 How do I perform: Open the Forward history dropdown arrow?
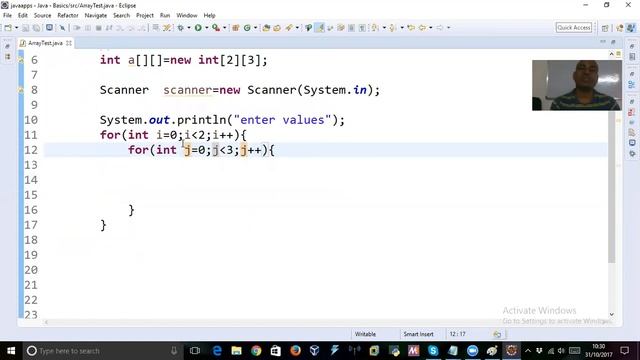point(448,28)
